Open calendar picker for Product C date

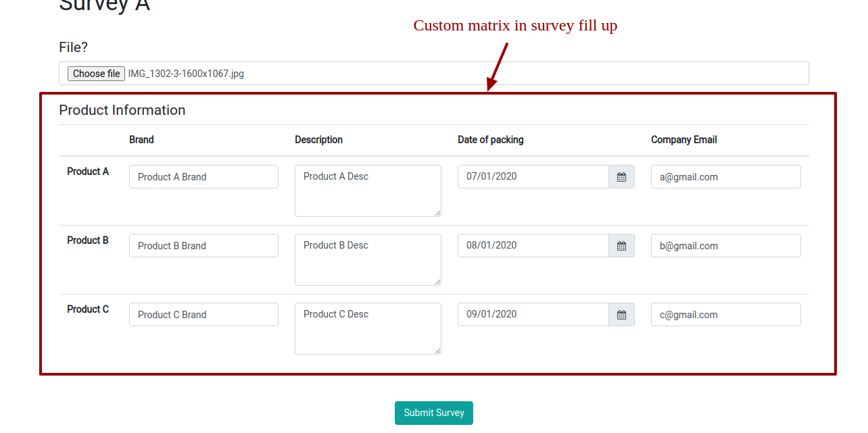point(621,315)
